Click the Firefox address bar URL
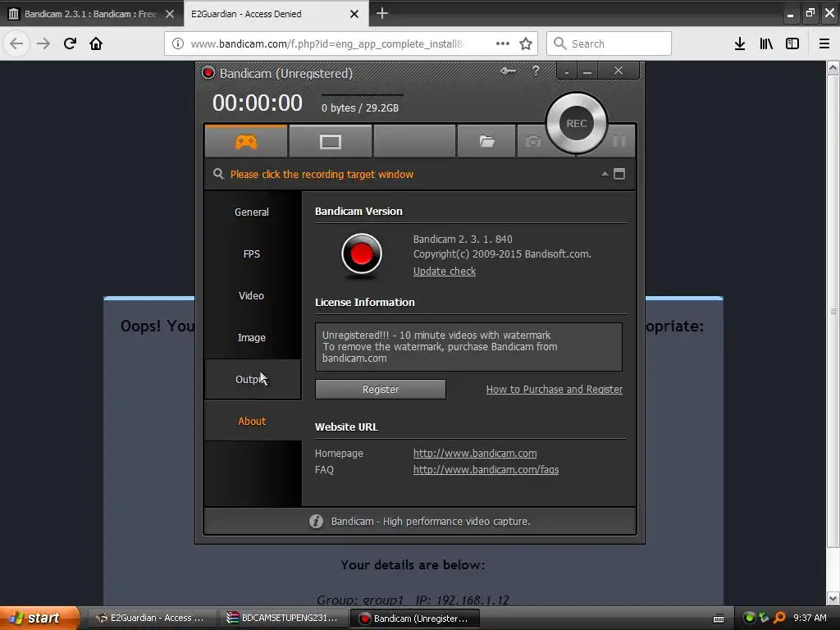Viewport: 840px width, 630px height. [326, 44]
